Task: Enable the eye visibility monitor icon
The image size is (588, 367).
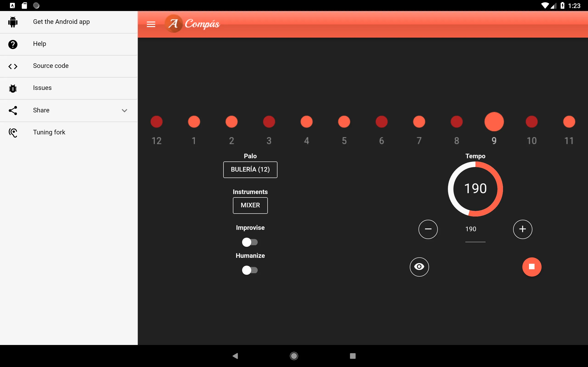Action: tap(419, 266)
